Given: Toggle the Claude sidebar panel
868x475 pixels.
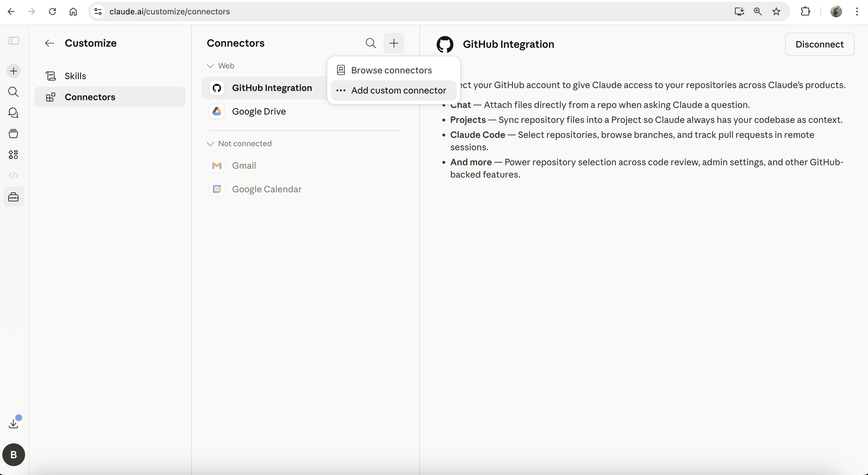Looking at the screenshot, I should (x=14, y=41).
